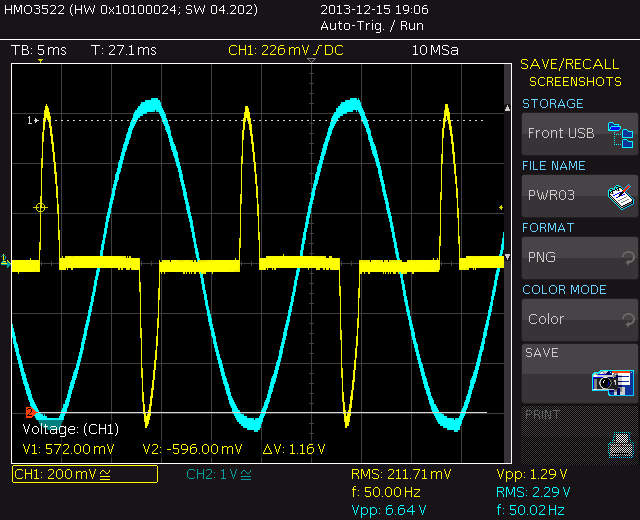Select the yellow memory position marker
Image resolution: width=640 pixels, height=520 pixels.
(x=40, y=61)
